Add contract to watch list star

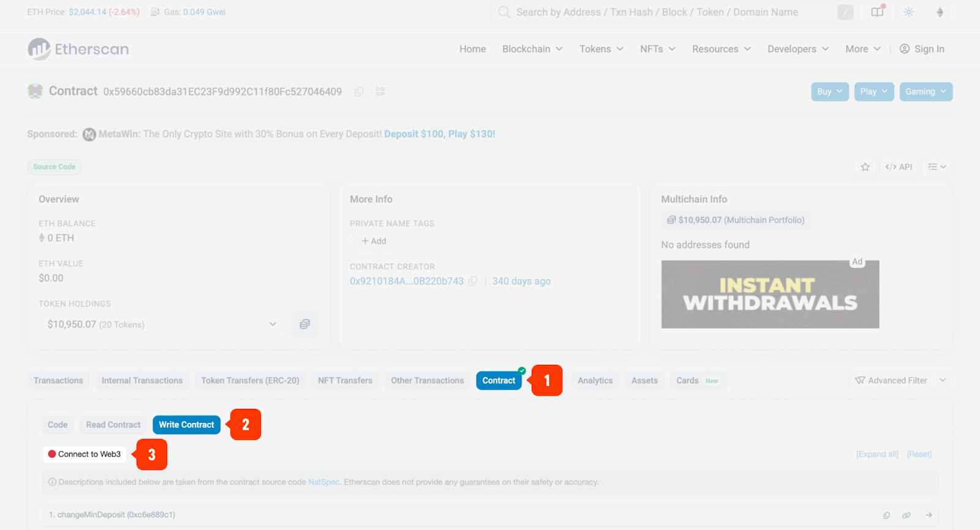coord(865,167)
